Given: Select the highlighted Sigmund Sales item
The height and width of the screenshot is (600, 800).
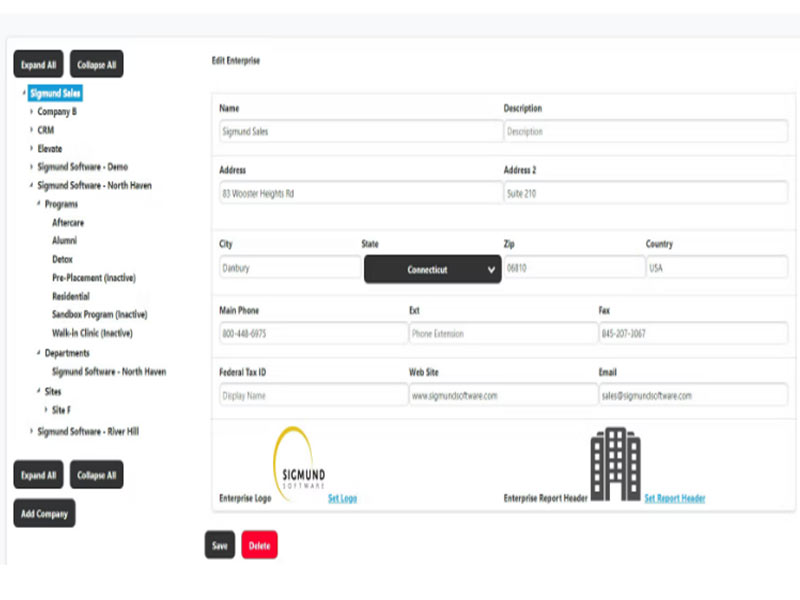Looking at the screenshot, I should tap(55, 93).
